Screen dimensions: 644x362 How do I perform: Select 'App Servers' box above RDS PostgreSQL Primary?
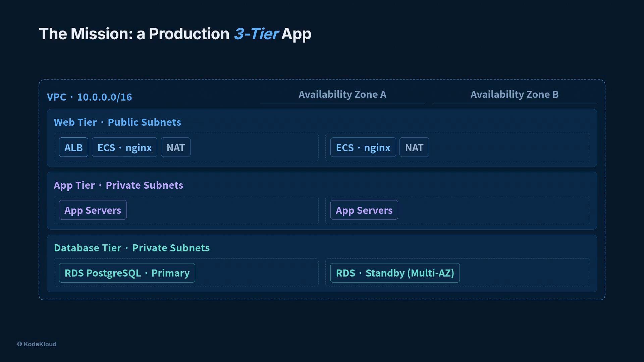93,210
